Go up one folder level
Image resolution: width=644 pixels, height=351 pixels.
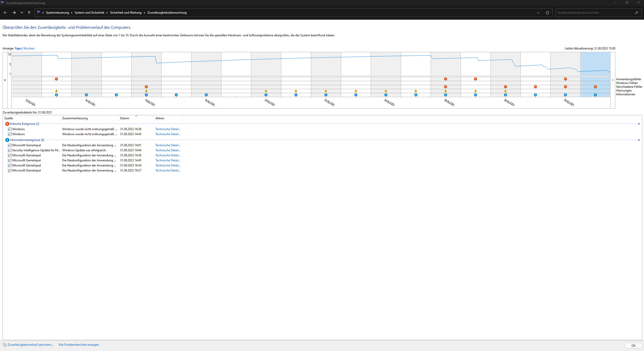[29, 13]
